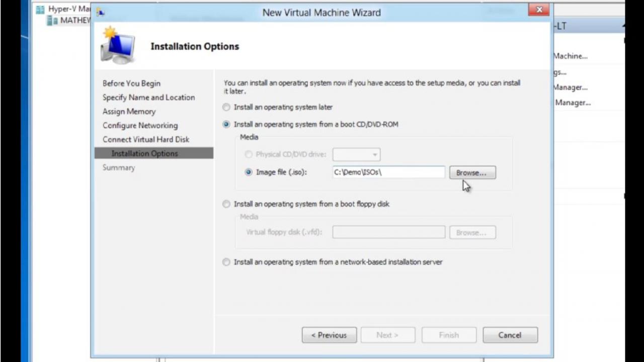Close the New Virtual Machine Wizard
Viewport: 644px width, 362px height.
coord(539,10)
